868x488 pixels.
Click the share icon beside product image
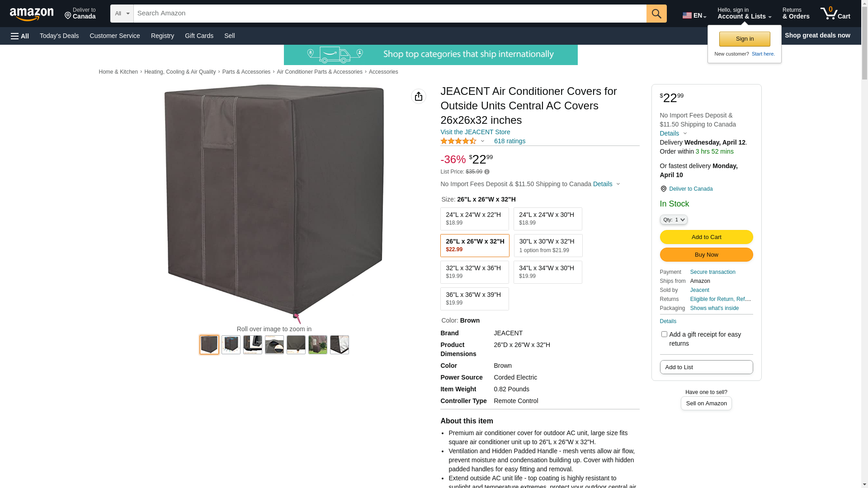click(419, 96)
